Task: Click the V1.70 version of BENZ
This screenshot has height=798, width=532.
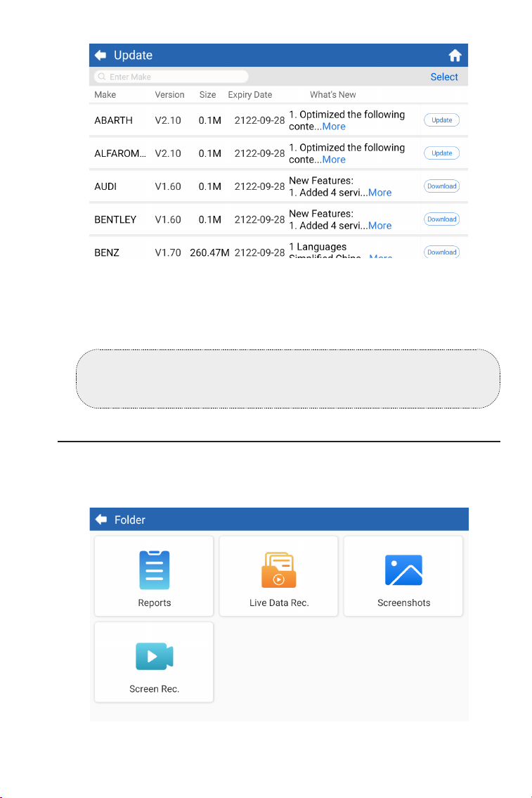Action: coord(168,253)
